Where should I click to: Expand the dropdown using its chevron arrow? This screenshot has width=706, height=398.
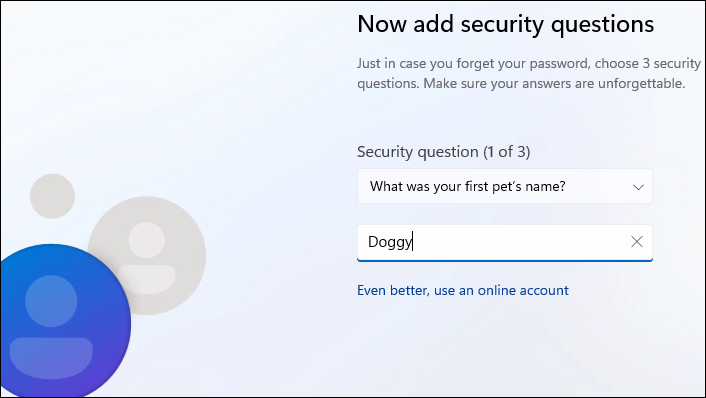[x=638, y=187]
